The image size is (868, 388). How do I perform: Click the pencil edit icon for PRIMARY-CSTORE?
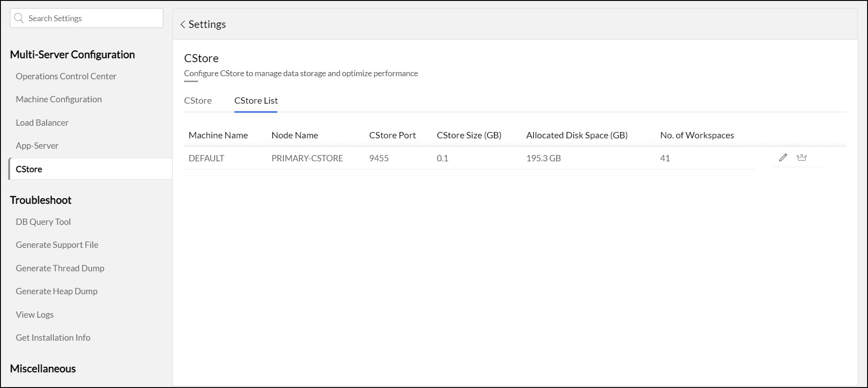783,157
